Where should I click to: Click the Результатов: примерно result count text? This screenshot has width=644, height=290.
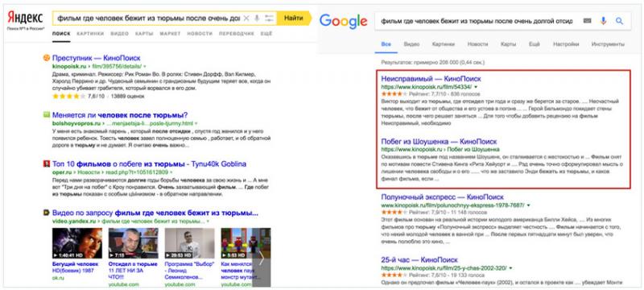pyautogui.click(x=433, y=63)
